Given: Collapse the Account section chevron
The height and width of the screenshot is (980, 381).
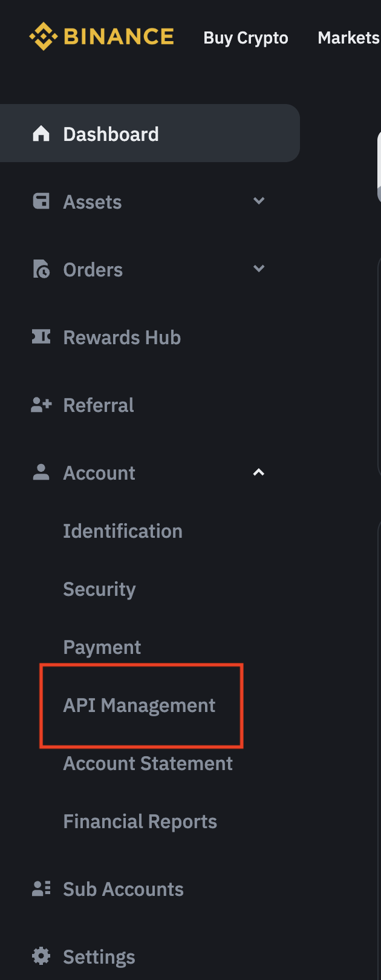Looking at the screenshot, I should 259,472.
